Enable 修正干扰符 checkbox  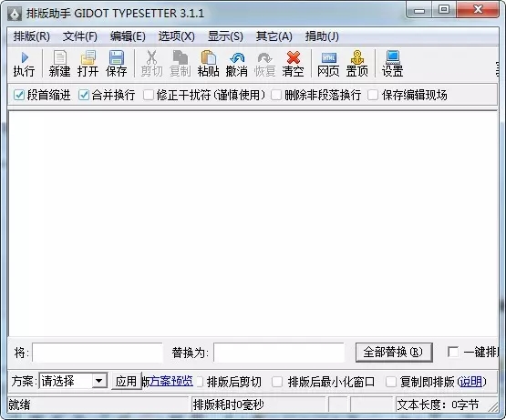[x=149, y=95]
